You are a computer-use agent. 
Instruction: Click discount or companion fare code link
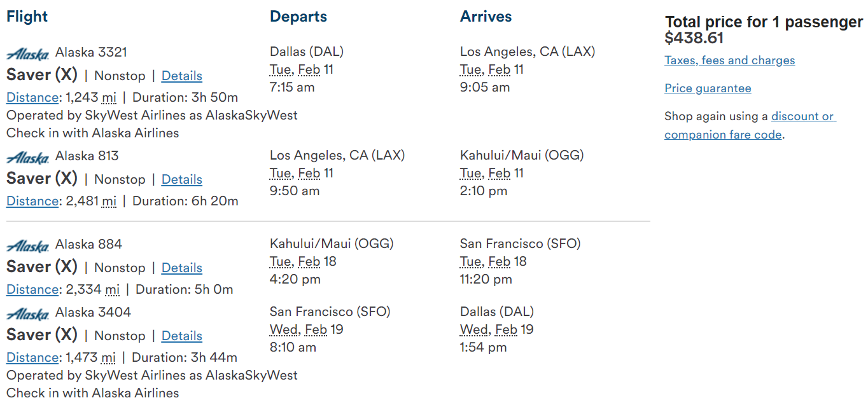(x=750, y=125)
